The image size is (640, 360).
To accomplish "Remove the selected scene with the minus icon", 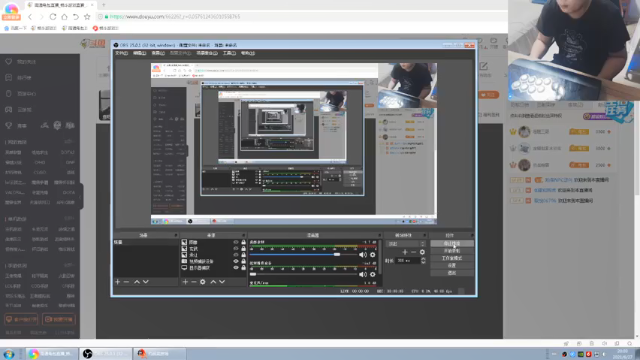I will (126, 282).
